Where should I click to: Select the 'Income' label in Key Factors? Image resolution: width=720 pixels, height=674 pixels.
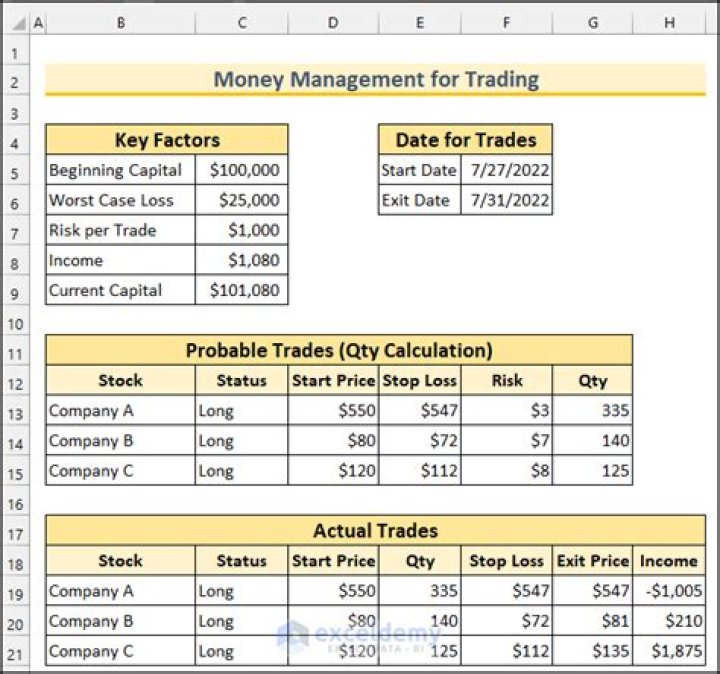click(x=121, y=260)
